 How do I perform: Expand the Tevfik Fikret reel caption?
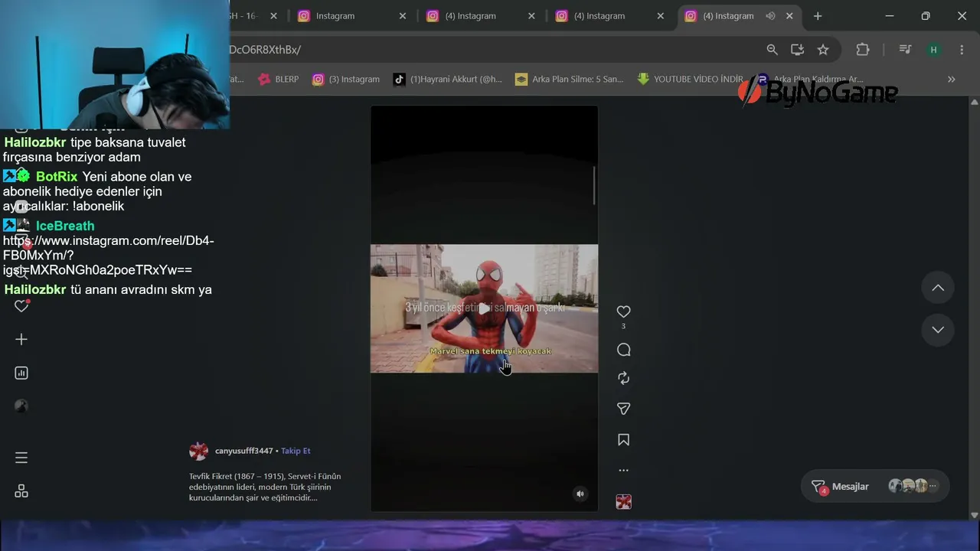point(265,487)
